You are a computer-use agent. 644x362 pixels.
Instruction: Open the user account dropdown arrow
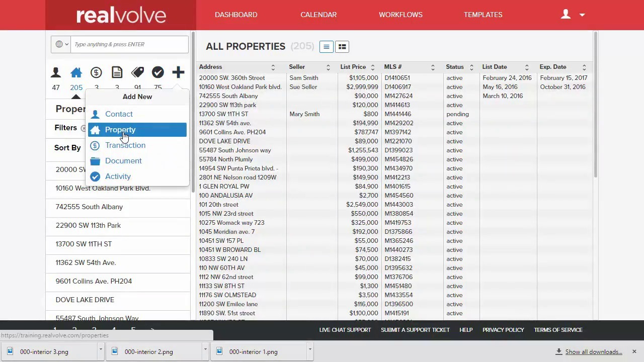point(582,15)
